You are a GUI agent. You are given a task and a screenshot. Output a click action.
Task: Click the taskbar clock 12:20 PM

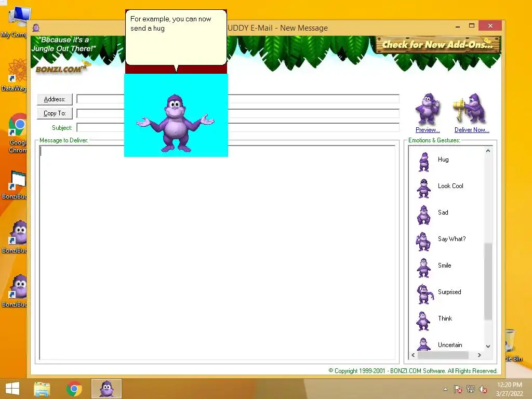(509, 385)
